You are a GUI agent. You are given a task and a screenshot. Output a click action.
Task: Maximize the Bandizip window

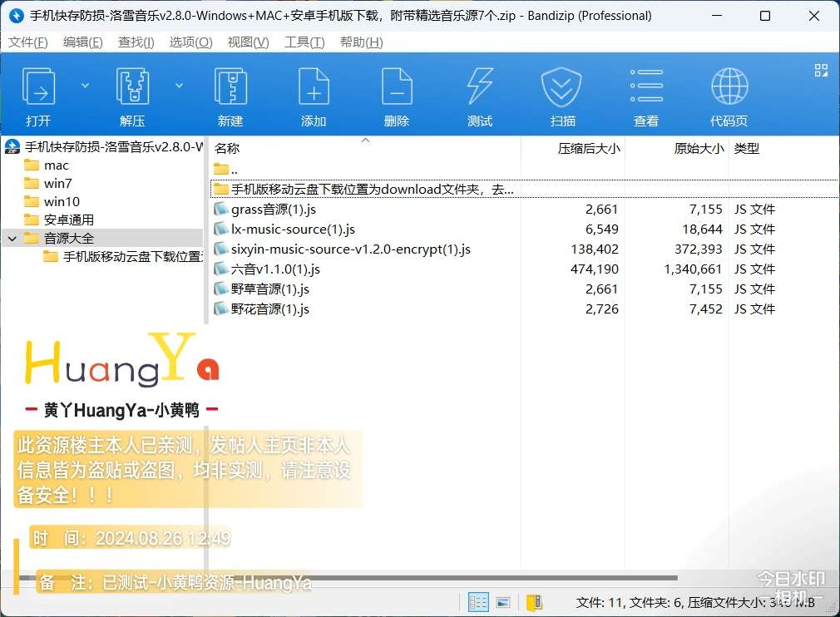coord(765,16)
